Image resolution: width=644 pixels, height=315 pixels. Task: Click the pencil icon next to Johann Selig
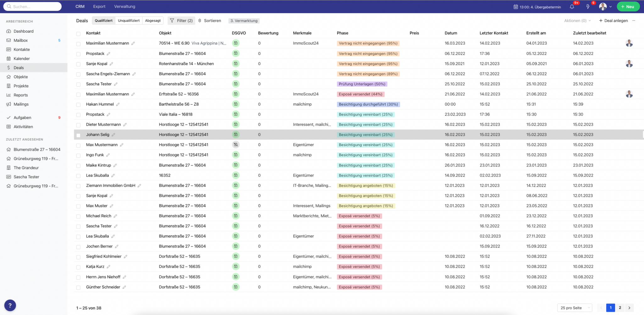click(114, 135)
